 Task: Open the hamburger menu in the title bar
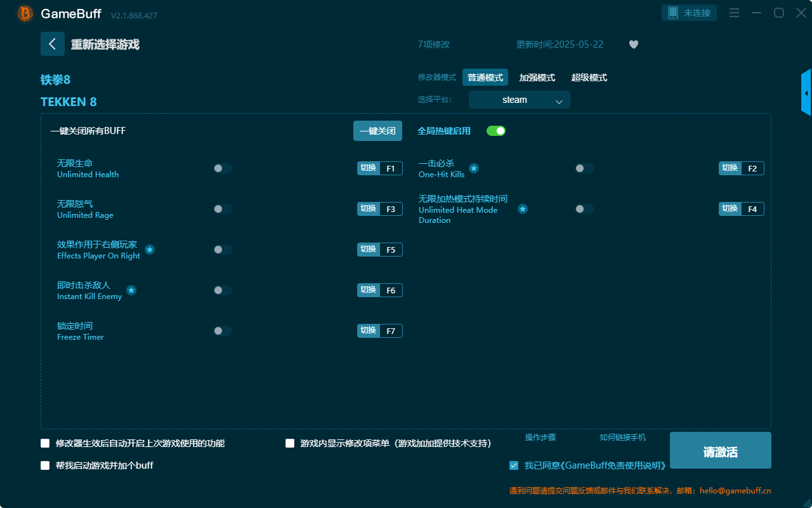point(734,12)
